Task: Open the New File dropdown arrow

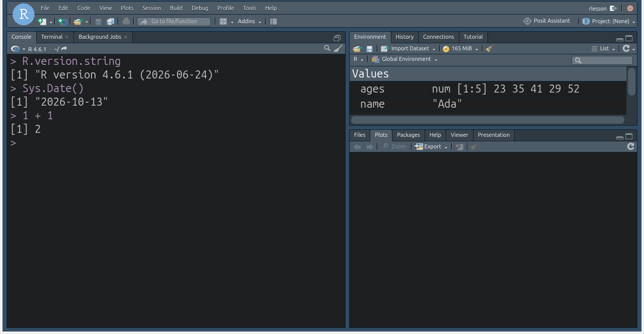Action: pyautogui.click(x=51, y=22)
